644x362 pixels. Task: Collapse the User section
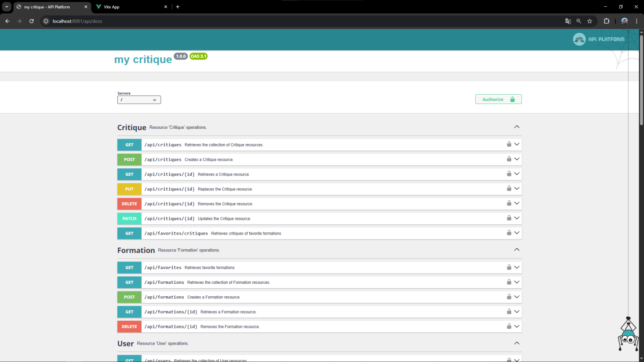coord(517,343)
